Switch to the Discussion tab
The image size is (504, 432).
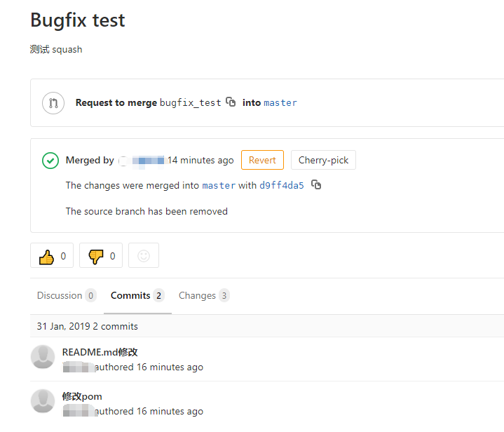(67, 295)
